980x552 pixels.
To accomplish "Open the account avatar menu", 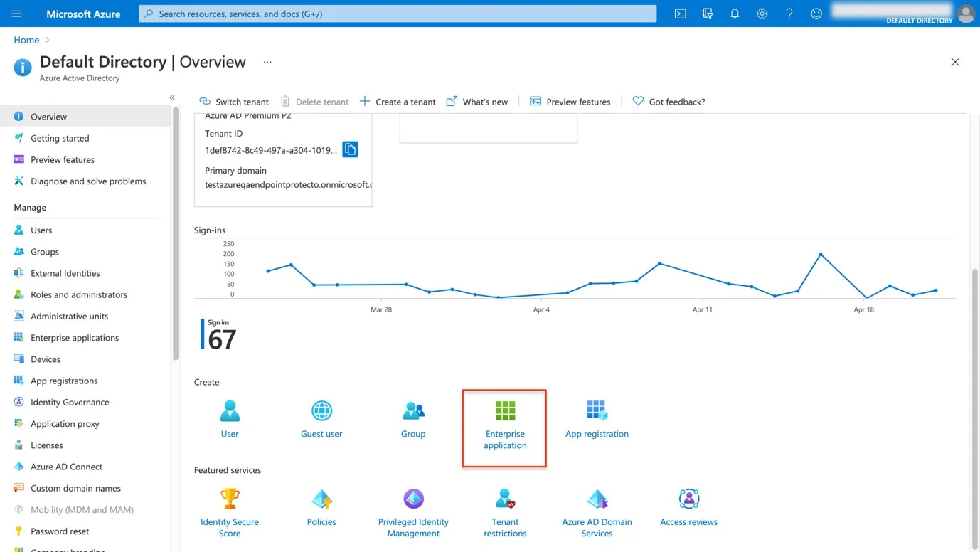I will click(965, 14).
